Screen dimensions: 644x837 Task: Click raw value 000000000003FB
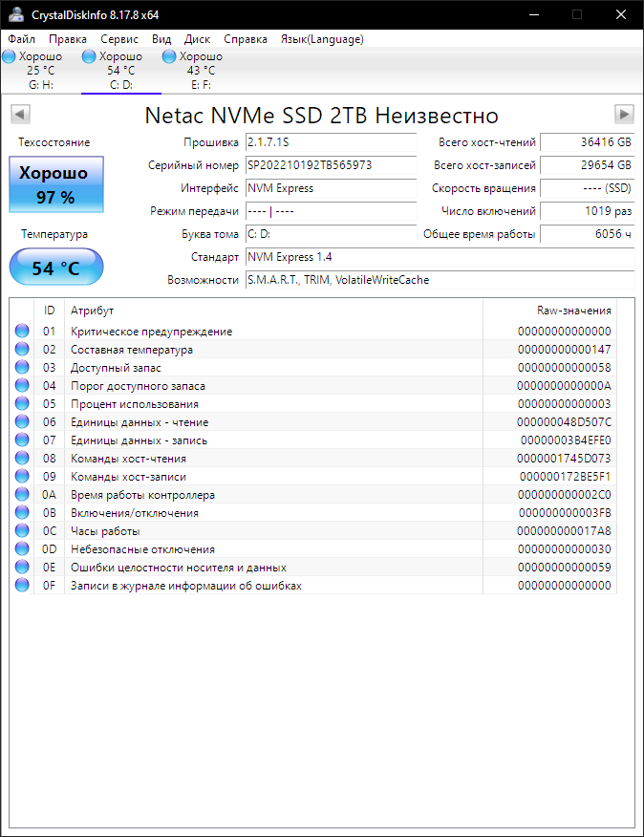[x=565, y=513]
